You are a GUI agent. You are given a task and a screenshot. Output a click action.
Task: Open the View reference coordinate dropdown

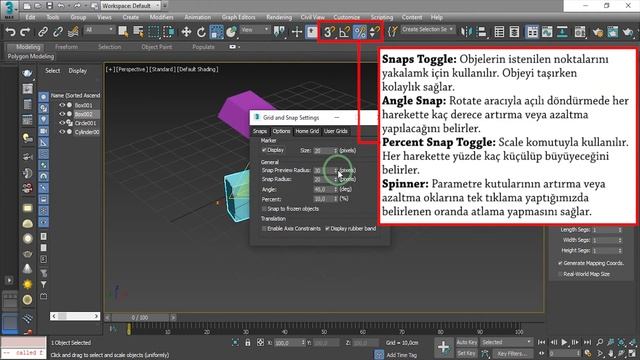(254, 30)
